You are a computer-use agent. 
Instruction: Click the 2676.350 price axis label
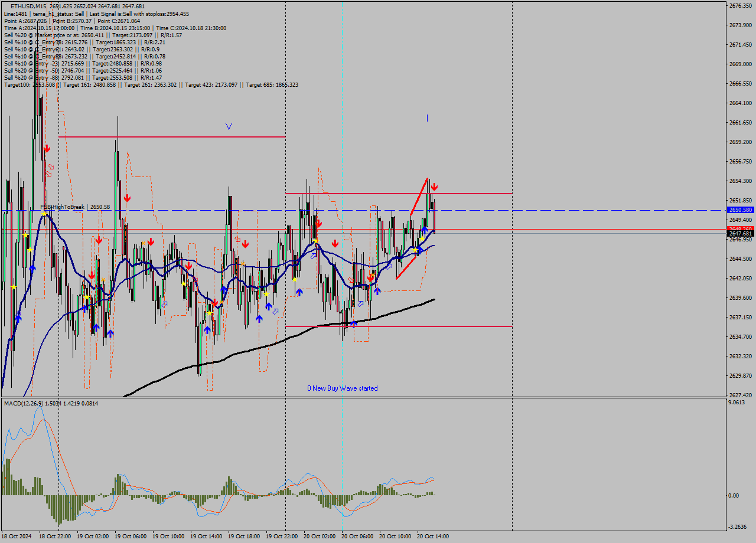740,6
